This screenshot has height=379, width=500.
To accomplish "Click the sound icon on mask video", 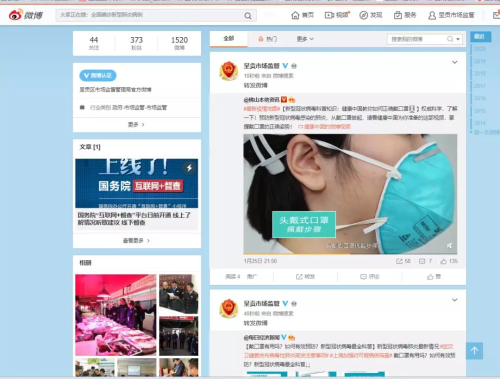I will [449, 246].
